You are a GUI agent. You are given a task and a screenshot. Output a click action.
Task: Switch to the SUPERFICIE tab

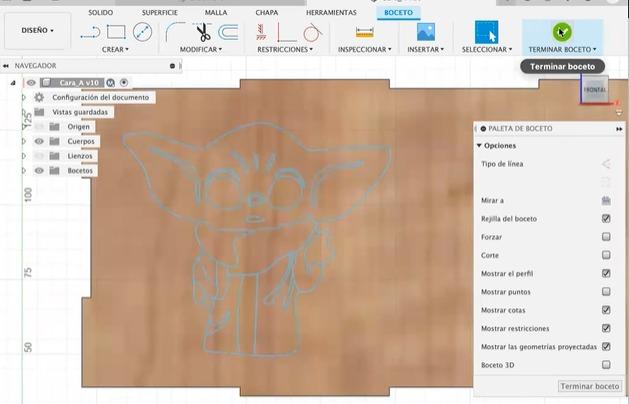click(160, 12)
